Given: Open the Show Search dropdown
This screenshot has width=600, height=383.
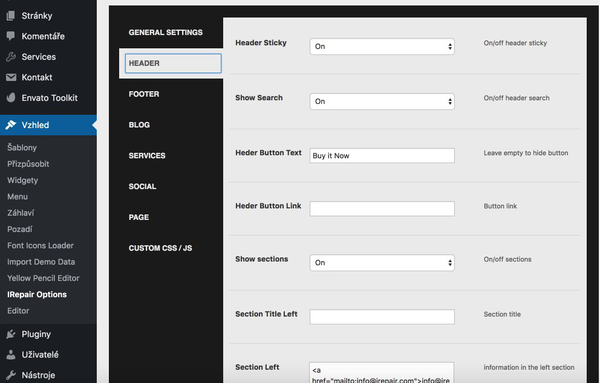Looking at the screenshot, I should click(382, 101).
